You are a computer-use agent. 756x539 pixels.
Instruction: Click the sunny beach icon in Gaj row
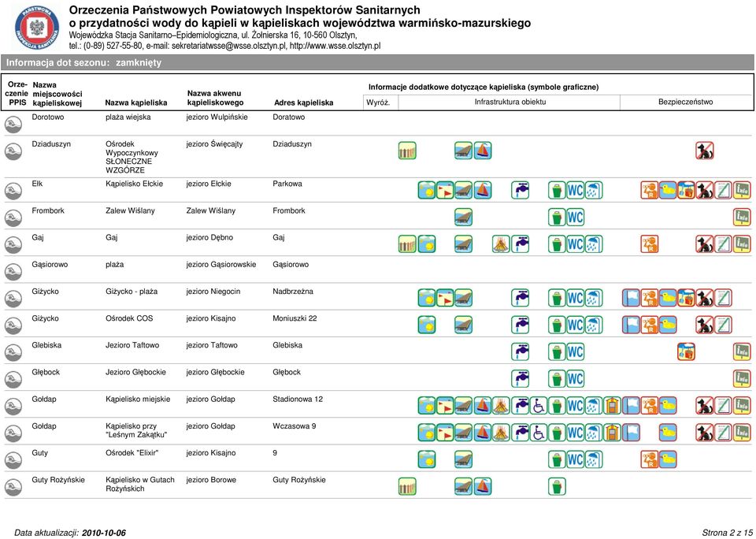[427, 244]
